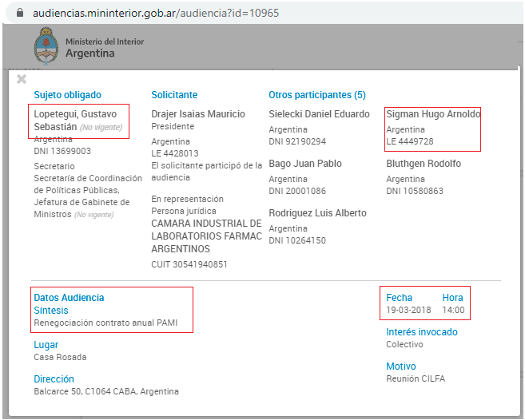Click the Persona jurídica label
Screen dimensions: 525x420
pos(184,211)
